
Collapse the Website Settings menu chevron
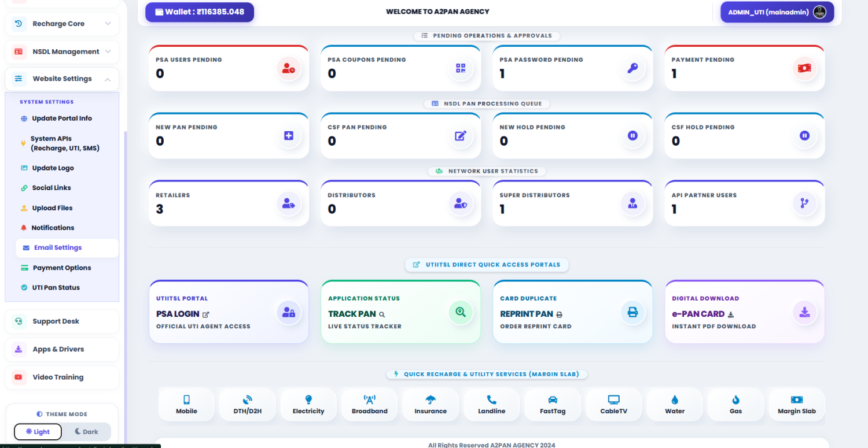pos(108,79)
